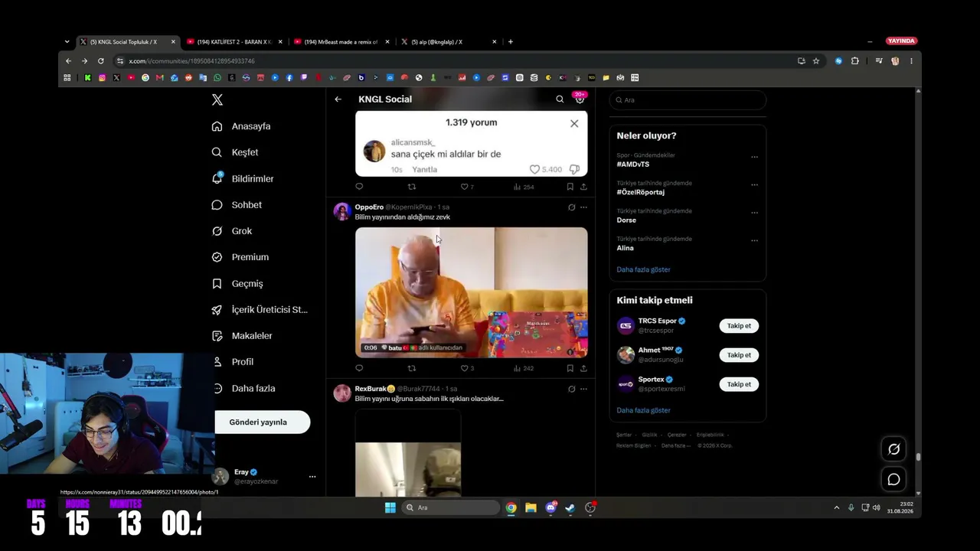Screen dimensions: 980x551
Task: Show more follow suggestions link
Action: pos(643,410)
